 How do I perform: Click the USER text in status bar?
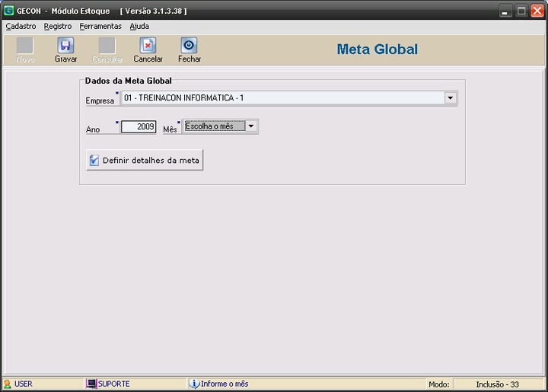24,384
